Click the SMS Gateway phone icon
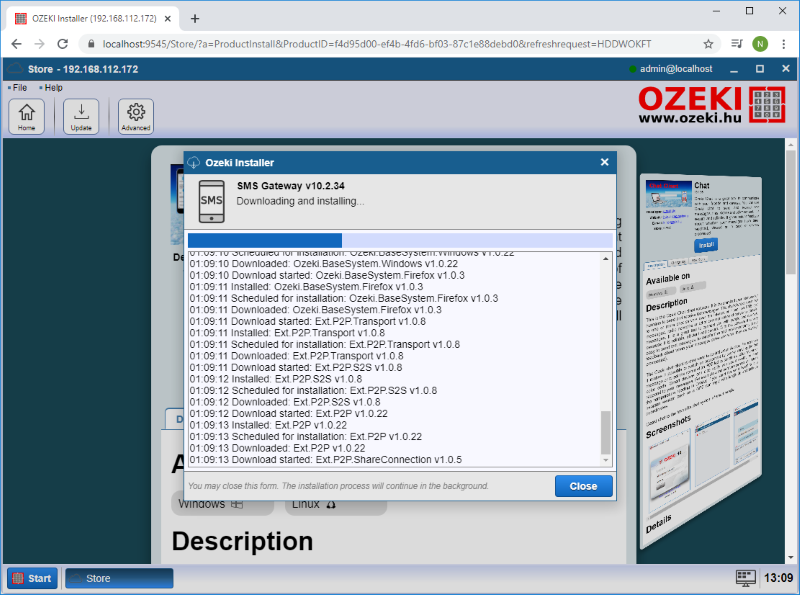Image resolution: width=800 pixels, height=595 pixels. pyautogui.click(x=211, y=201)
